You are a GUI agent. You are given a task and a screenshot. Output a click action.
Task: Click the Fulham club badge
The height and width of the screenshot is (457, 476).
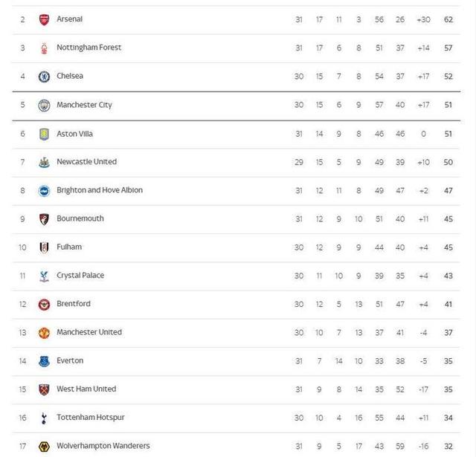[44, 247]
